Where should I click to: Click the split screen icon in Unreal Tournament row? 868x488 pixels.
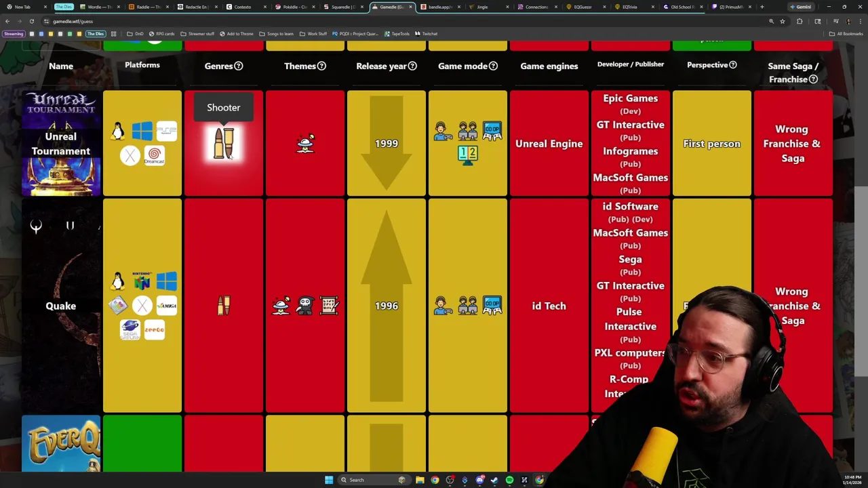(467, 155)
